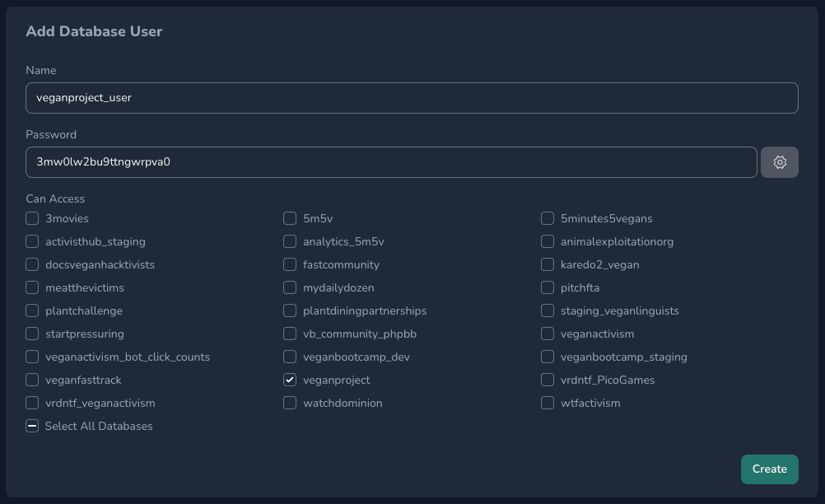Enable the 5minutes5vegans checkbox
This screenshot has height=504, width=825.
tap(548, 218)
